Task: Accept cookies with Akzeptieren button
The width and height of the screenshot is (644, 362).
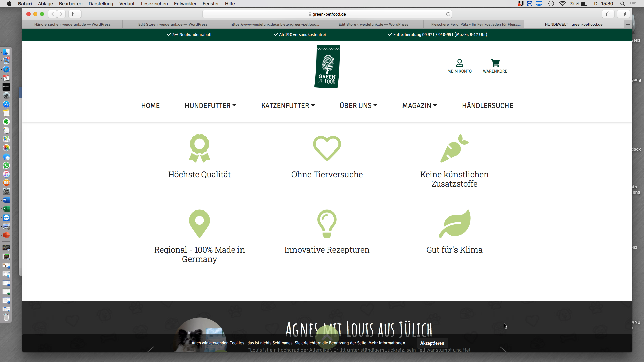Action: pyautogui.click(x=432, y=343)
